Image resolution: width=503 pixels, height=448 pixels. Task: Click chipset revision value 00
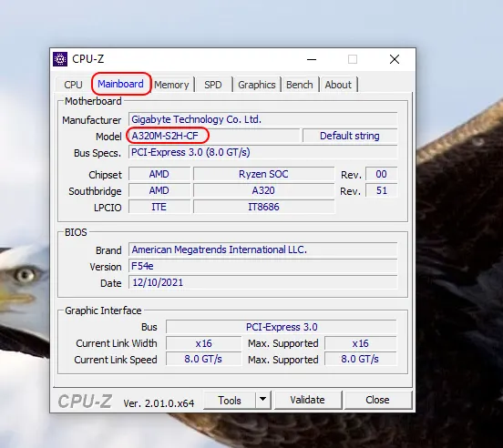point(381,174)
